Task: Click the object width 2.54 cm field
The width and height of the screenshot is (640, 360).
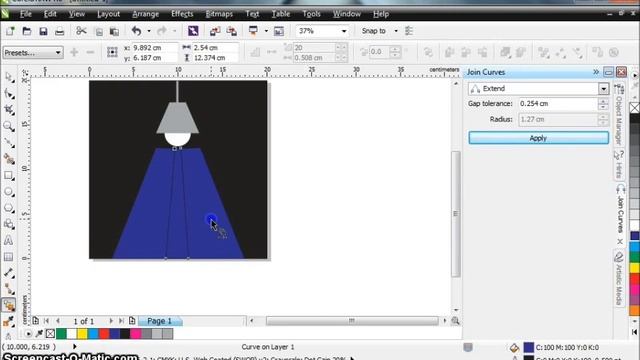Action: (x=215, y=48)
